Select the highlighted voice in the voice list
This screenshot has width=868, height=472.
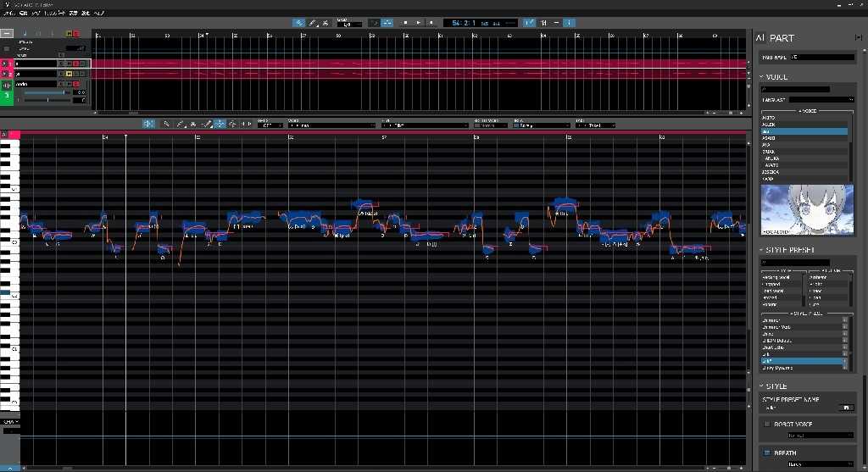click(x=804, y=131)
